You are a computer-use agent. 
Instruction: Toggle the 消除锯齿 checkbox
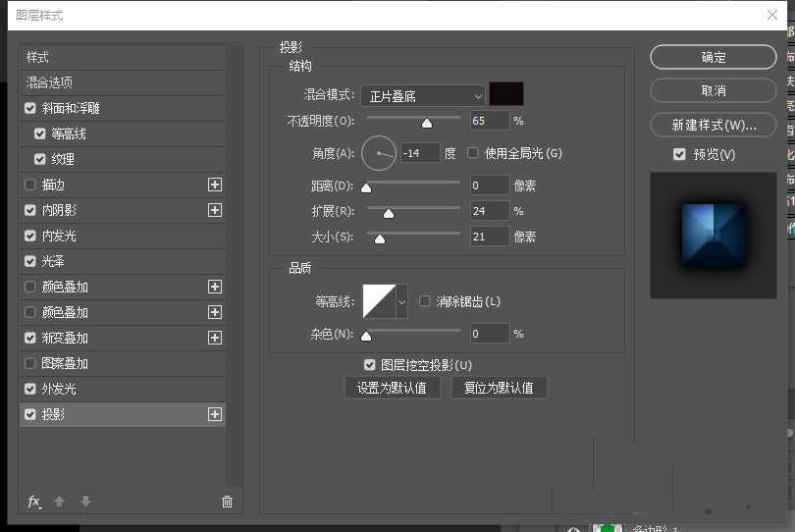click(x=425, y=301)
